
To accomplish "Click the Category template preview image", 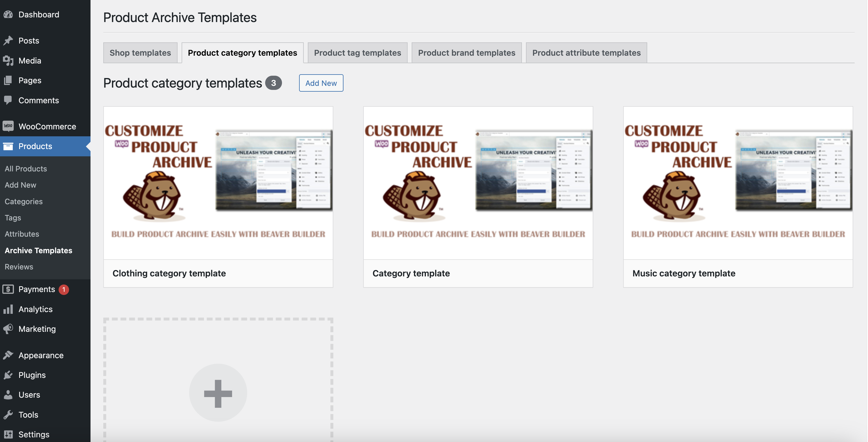I will [x=478, y=183].
